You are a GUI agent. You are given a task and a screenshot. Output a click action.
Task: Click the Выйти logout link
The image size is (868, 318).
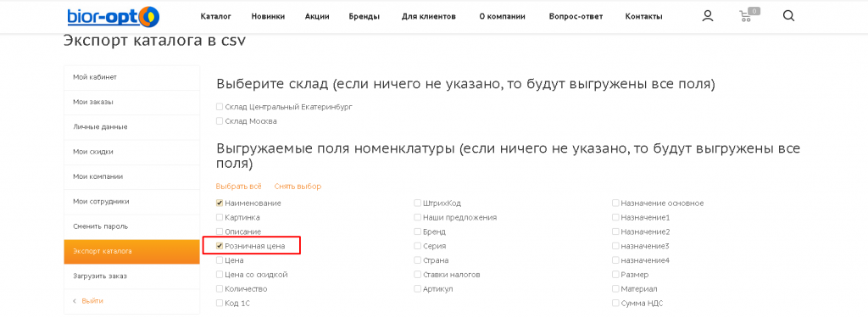[x=92, y=301]
